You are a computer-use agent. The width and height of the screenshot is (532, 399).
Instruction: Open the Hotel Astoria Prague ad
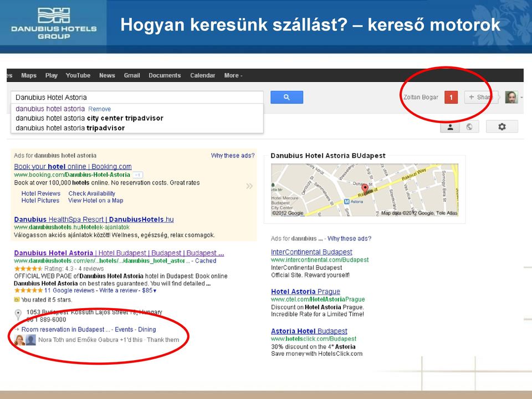click(305, 291)
